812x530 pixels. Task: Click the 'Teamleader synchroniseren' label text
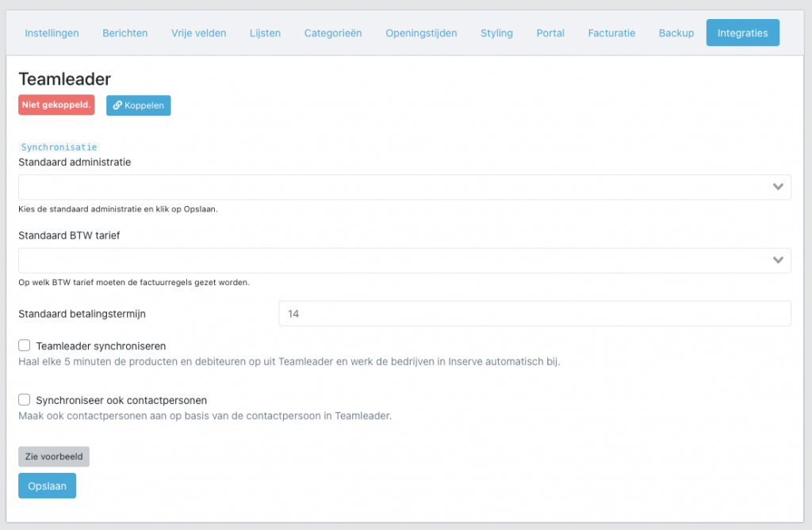(101, 346)
